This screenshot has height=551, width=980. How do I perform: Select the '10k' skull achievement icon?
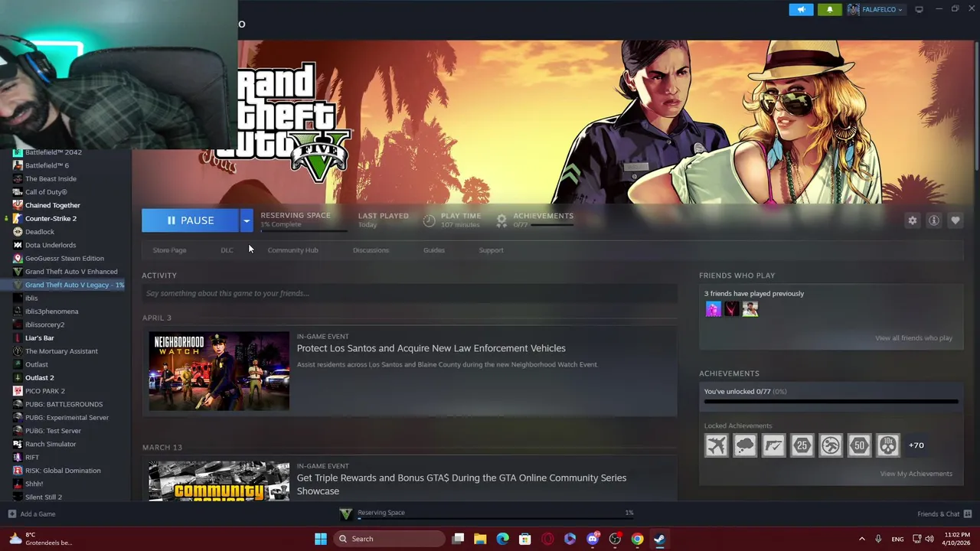point(888,445)
